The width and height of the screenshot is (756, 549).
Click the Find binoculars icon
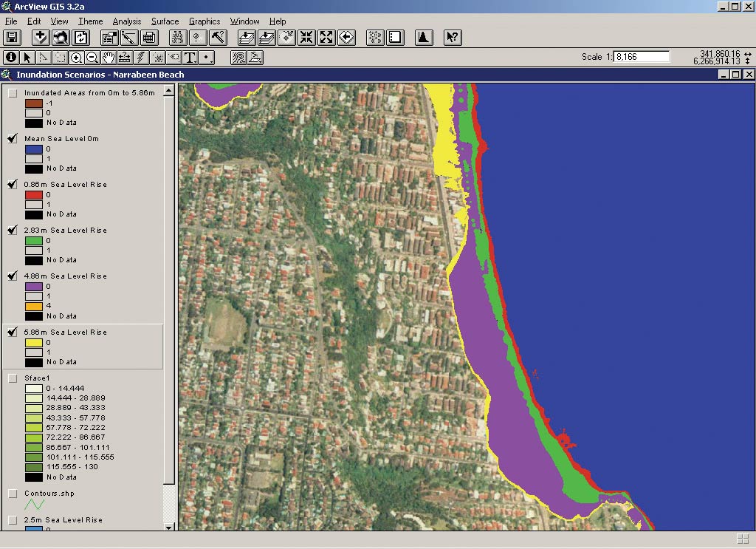[x=178, y=38]
